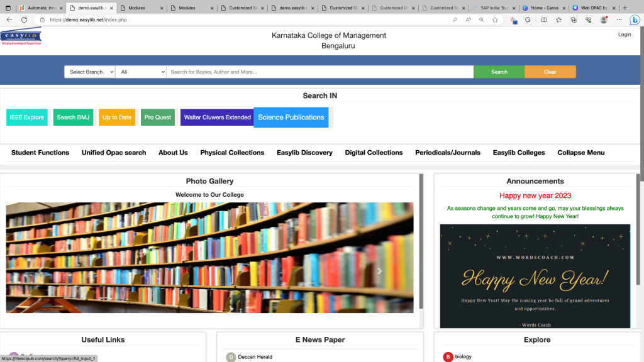Open Digital Collections menu
Image resolution: width=644 pixels, height=362 pixels.
374,153
